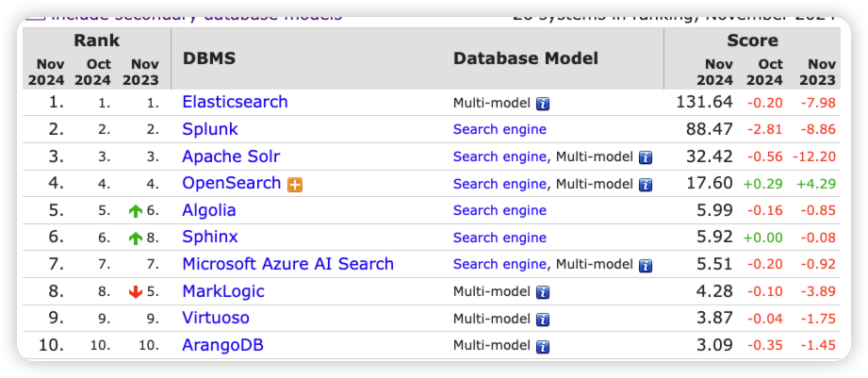Screen dimensions: 868x378
Task: Click Multi-model text in Elasticsearch row
Action: (x=492, y=103)
